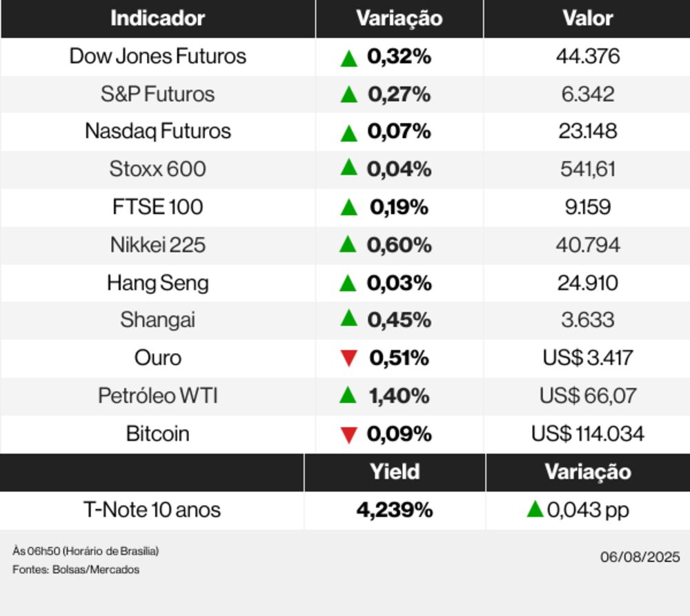This screenshot has height=616, width=690.
Task: Click the green triangle next to Nikkei 225
Action: coord(348,244)
